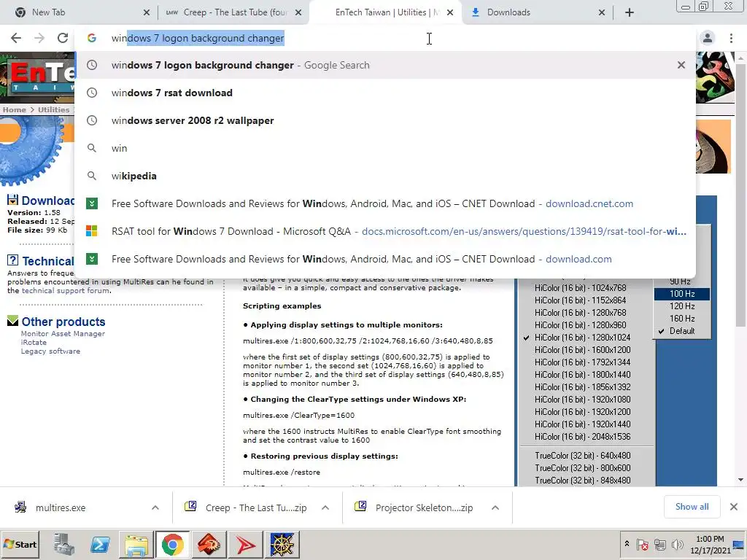Close the downloads shelf
The height and width of the screenshot is (560, 747).
coord(734,507)
